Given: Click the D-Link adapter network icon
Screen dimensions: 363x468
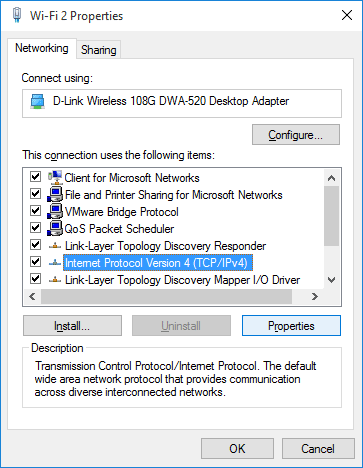Looking at the screenshot, I should coord(38,101).
